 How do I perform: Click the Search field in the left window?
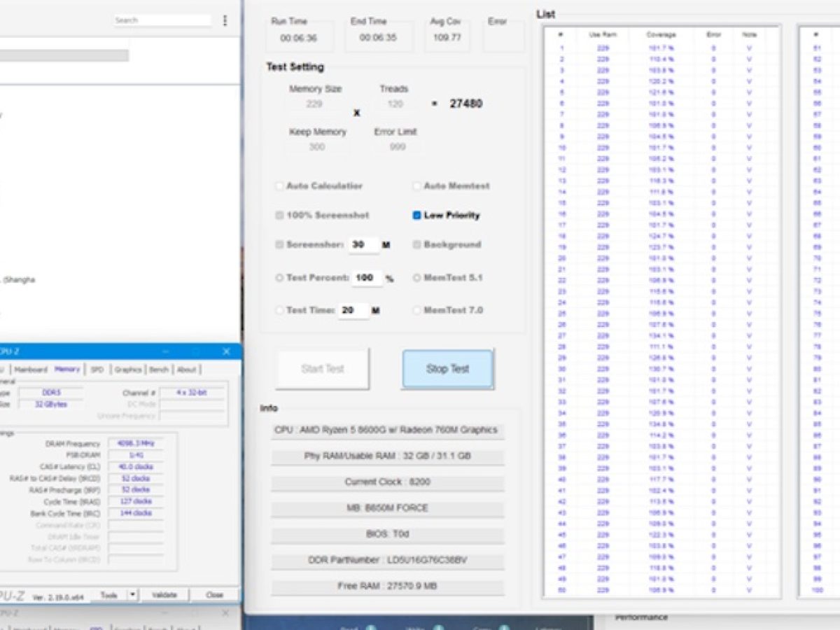[x=162, y=20]
